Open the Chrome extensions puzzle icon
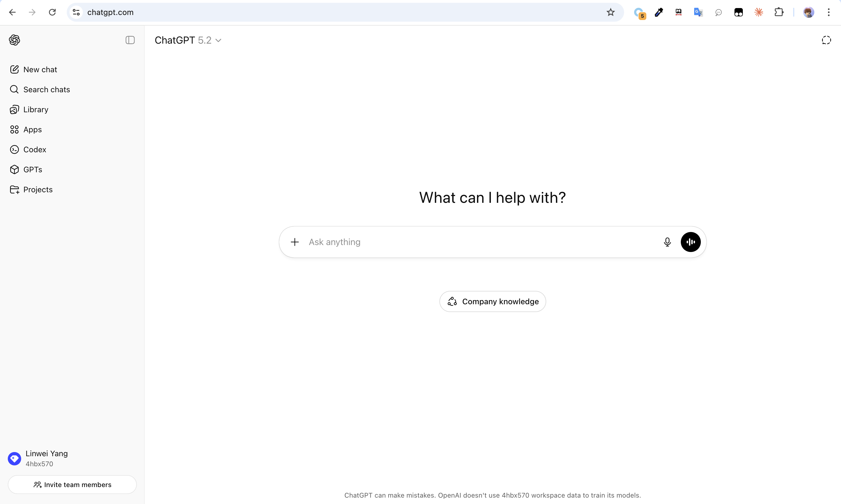The image size is (841, 504). 779,13
